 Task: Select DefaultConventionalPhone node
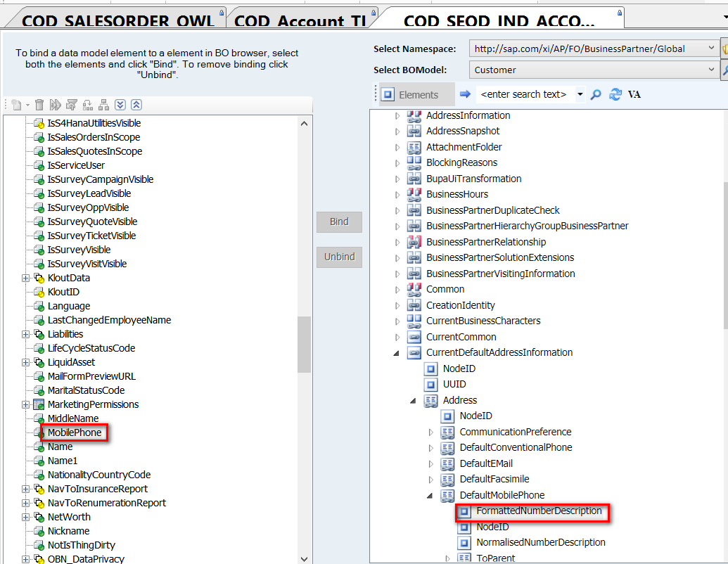click(516, 447)
